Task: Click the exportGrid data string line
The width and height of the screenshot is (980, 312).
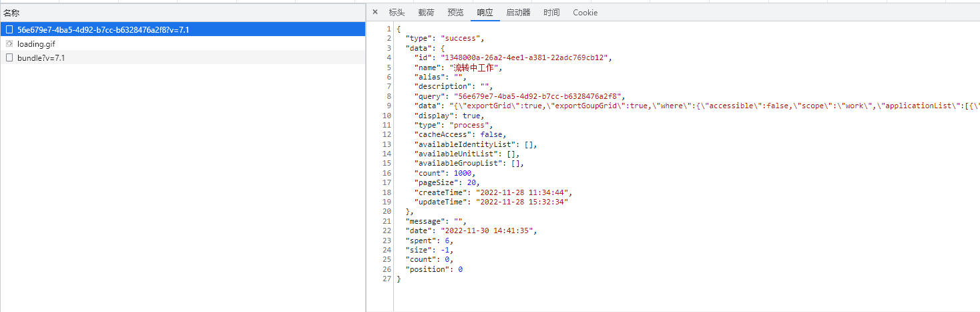Action: coord(697,106)
